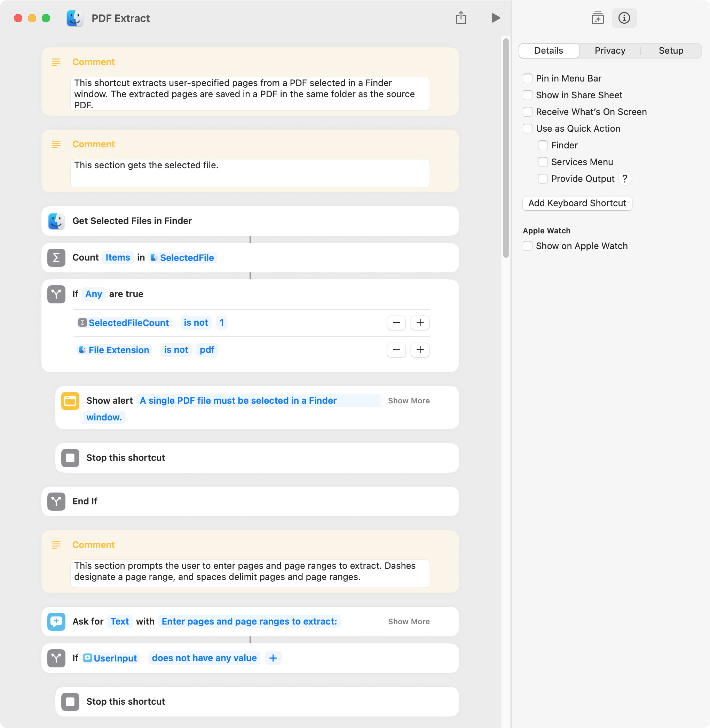
Task: Click the PDF Extract Finder icon
Action: pyautogui.click(x=74, y=18)
